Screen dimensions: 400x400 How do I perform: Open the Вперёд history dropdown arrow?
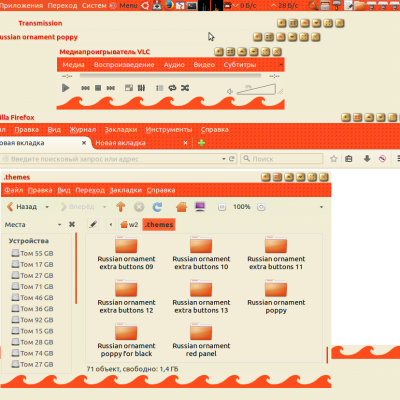[104, 207]
